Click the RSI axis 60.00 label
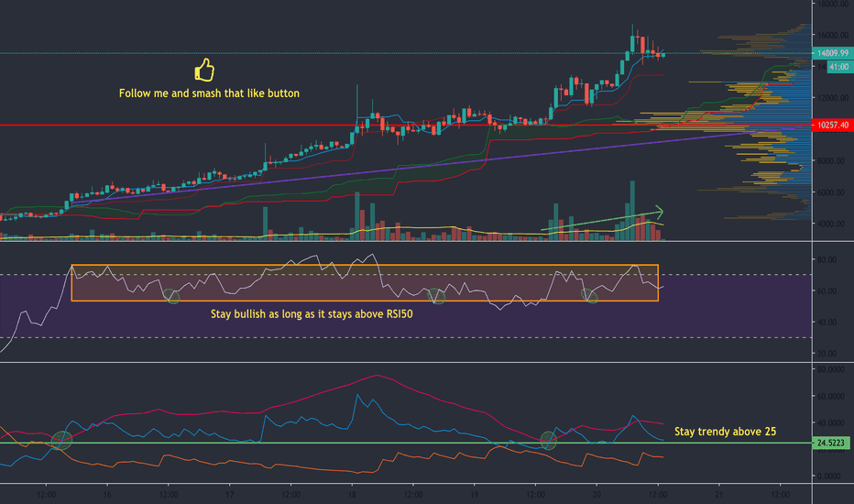854x504 pixels. 827,291
